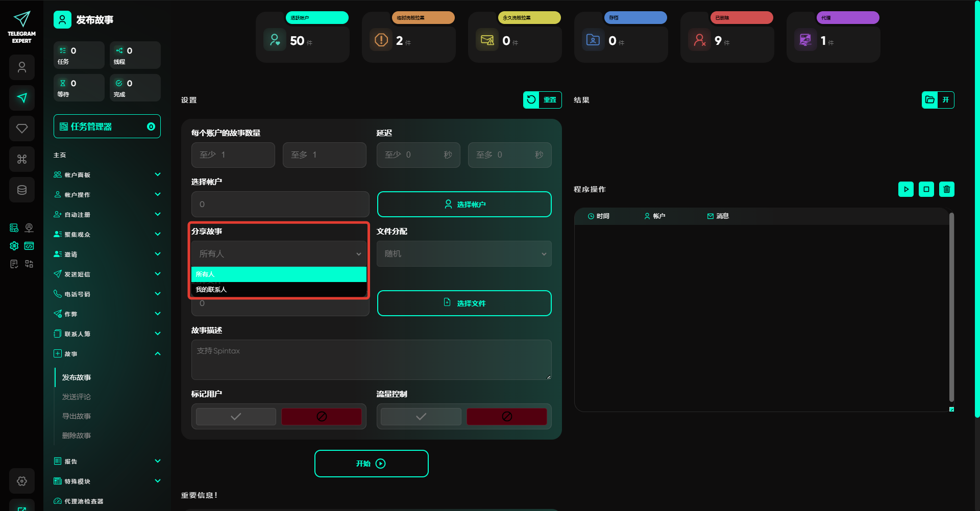Disable 流量控制 with the red ban button
980x511 pixels.
coord(506,417)
